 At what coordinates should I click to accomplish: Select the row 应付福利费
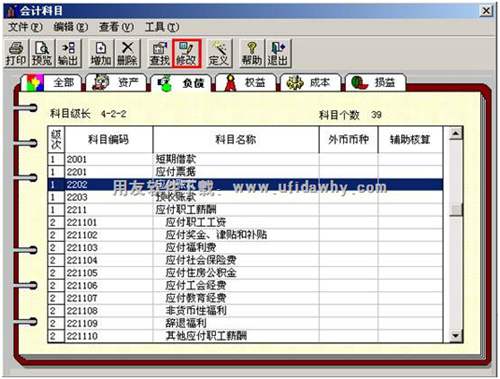click(245, 248)
